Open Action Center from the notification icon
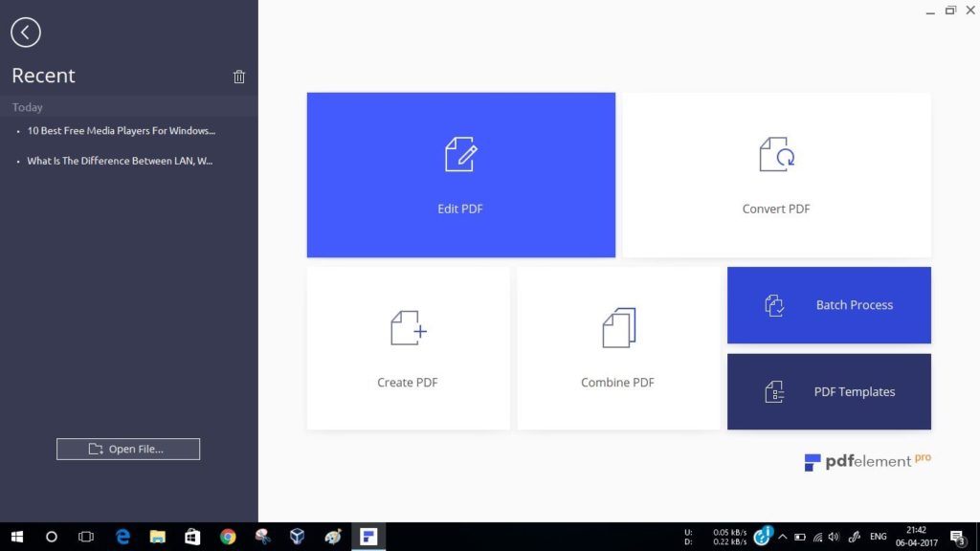980x551 pixels. point(955,537)
